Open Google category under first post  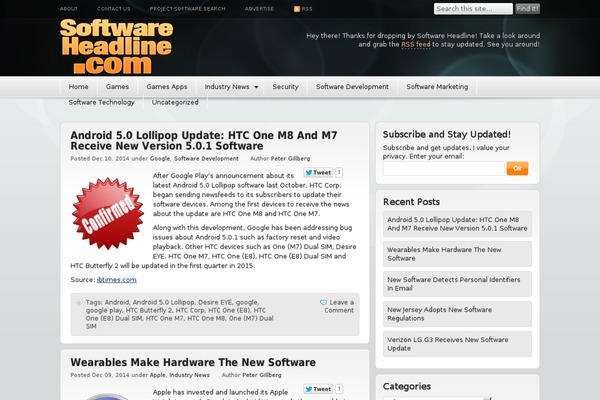tap(160, 158)
